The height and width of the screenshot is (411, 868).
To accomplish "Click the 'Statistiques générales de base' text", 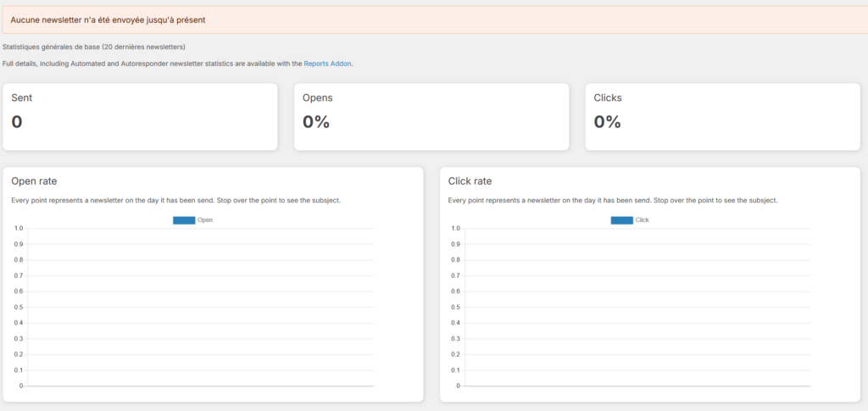I will [x=93, y=47].
